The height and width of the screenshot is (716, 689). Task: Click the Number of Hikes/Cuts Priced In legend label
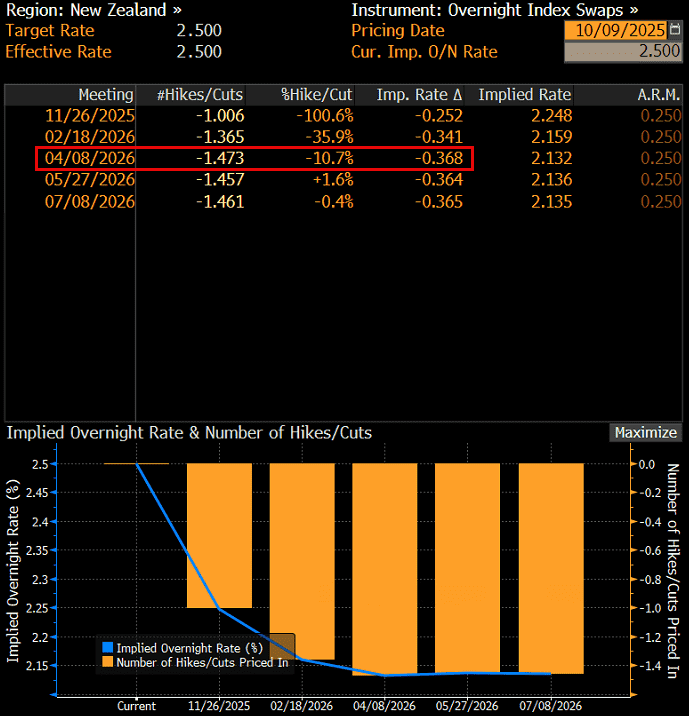click(x=202, y=662)
